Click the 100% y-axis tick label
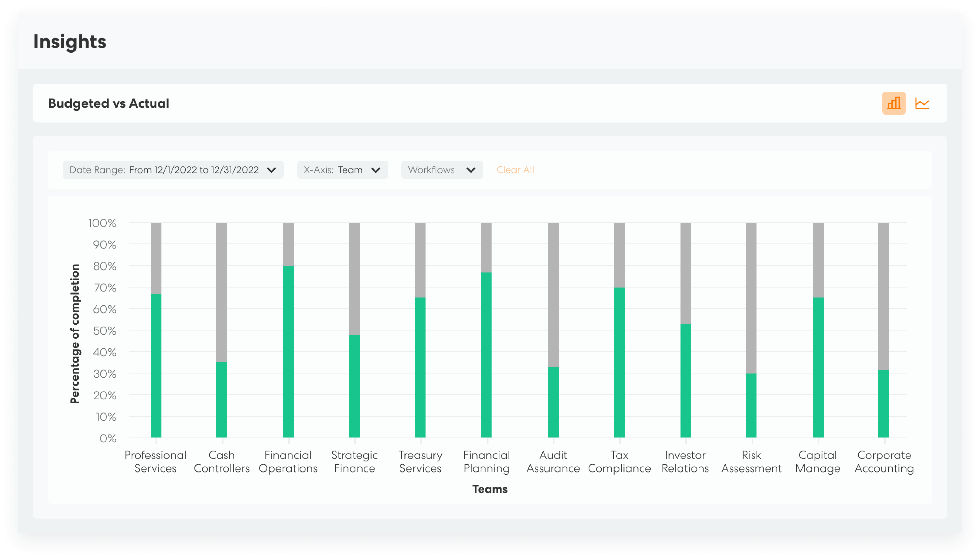The width and height of the screenshot is (980, 560). click(102, 223)
